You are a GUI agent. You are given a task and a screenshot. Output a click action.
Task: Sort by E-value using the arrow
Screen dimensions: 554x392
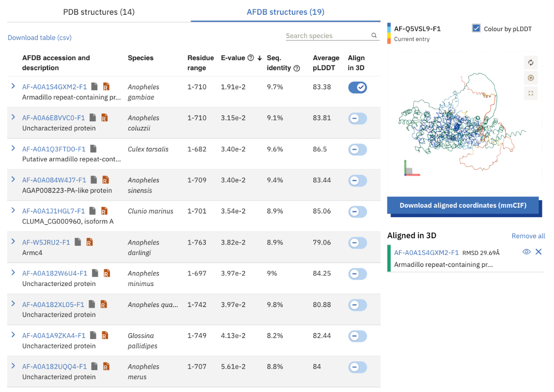(260, 58)
